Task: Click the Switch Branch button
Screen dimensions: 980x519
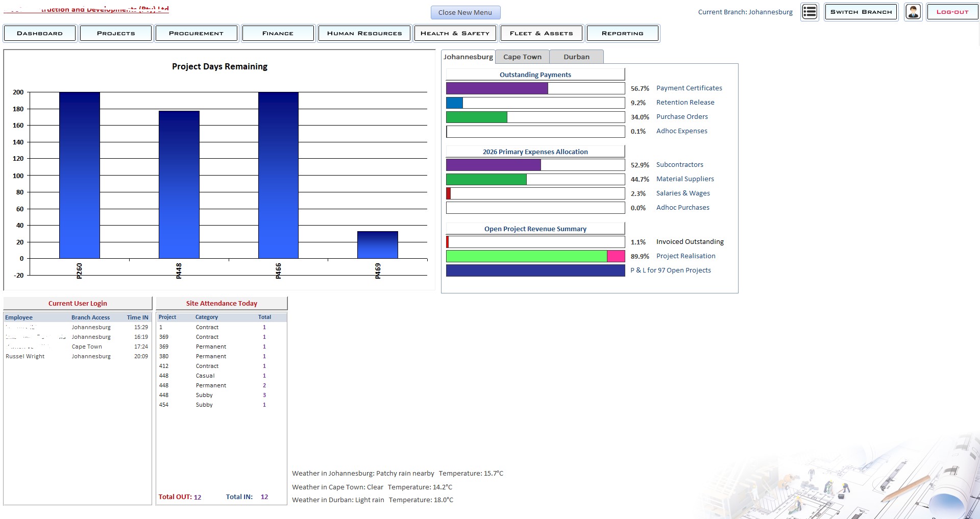Action: (861, 12)
